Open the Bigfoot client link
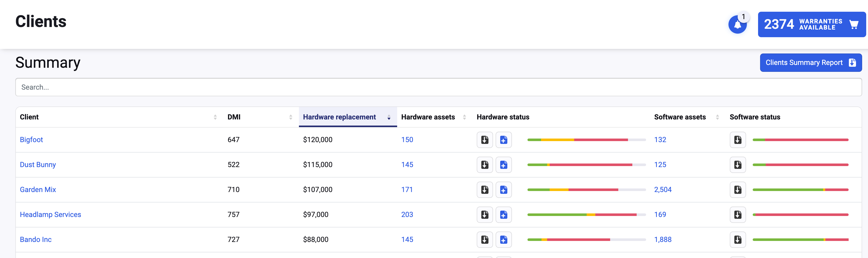The width and height of the screenshot is (868, 258). click(x=31, y=140)
